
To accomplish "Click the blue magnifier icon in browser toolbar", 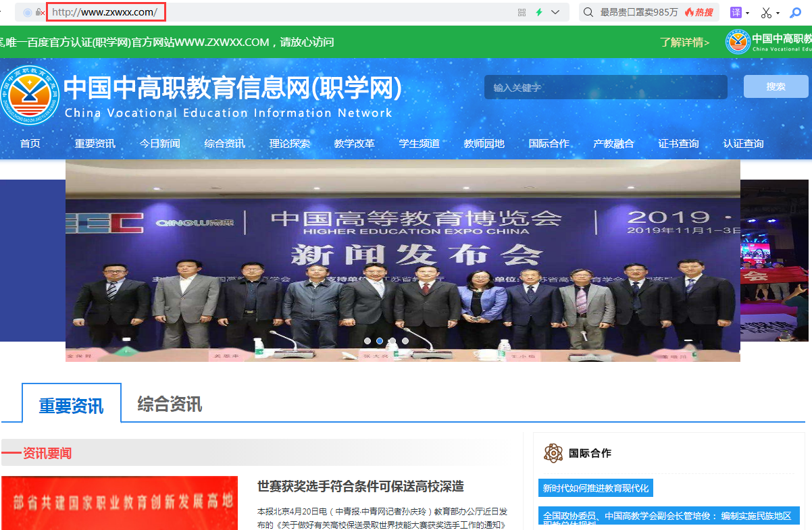I will pos(796,12).
